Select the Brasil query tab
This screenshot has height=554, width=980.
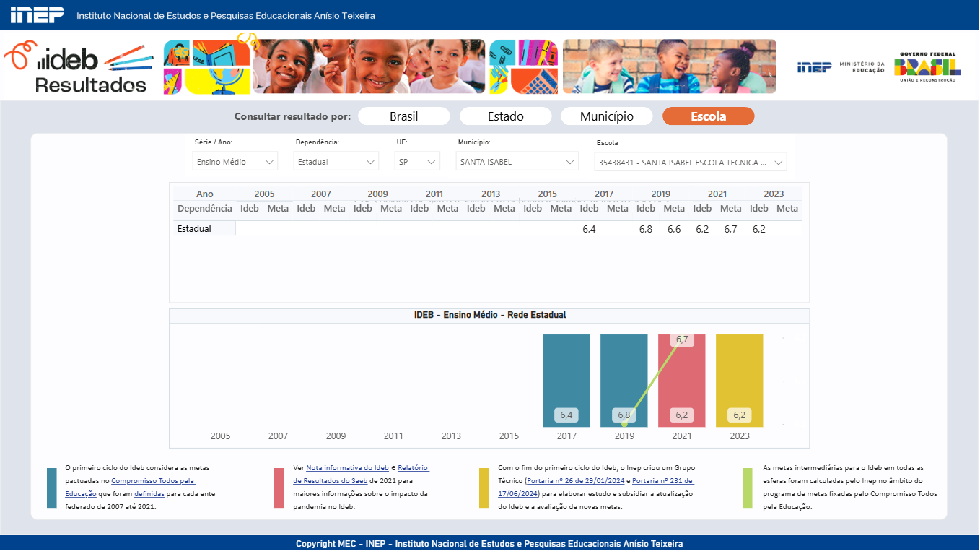tap(403, 116)
